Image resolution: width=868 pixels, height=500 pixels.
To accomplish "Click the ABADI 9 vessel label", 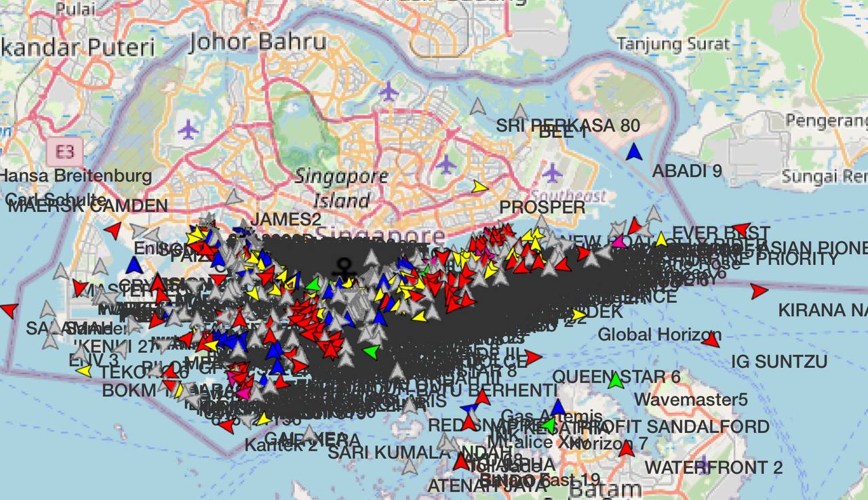I will (x=687, y=171).
